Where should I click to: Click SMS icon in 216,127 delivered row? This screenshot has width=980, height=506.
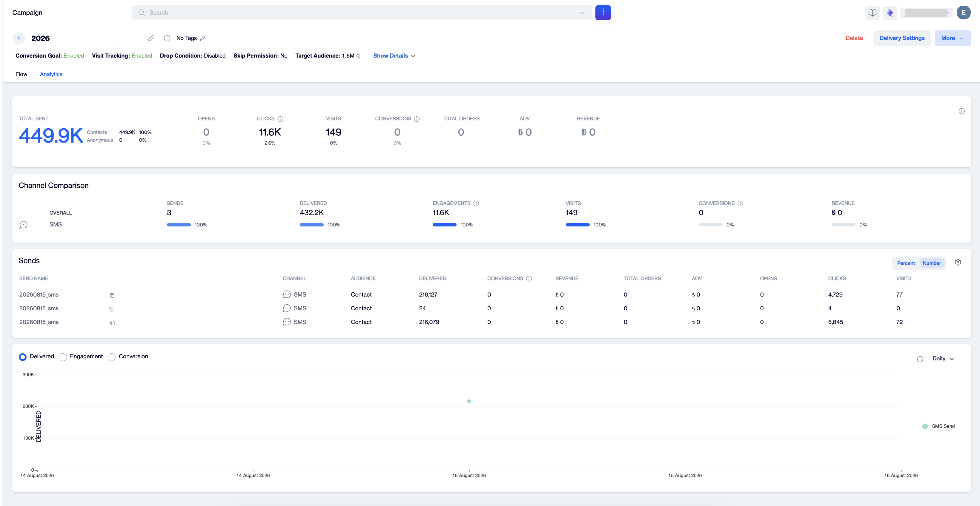tap(287, 295)
